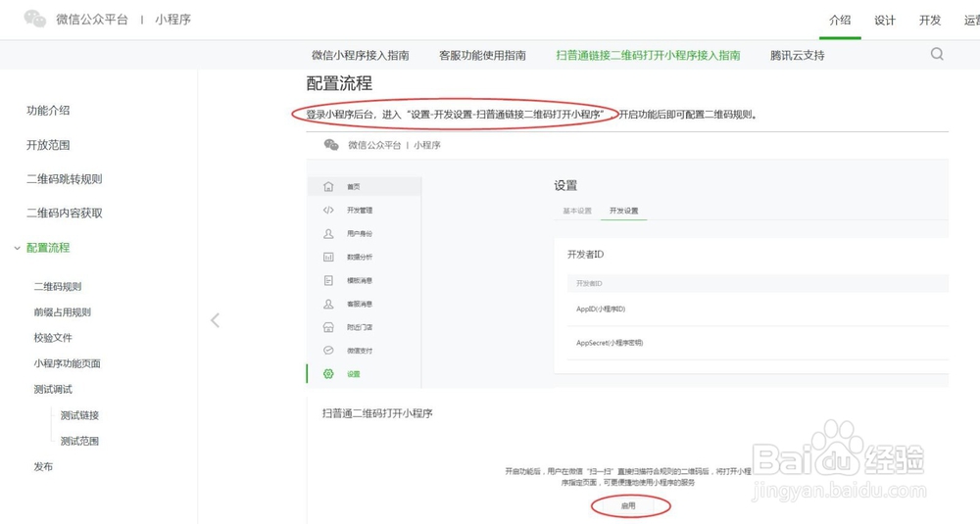Image resolution: width=980 pixels, height=524 pixels.
Task: Click the 设置 heading in embedded screenshot
Action: pos(565,185)
